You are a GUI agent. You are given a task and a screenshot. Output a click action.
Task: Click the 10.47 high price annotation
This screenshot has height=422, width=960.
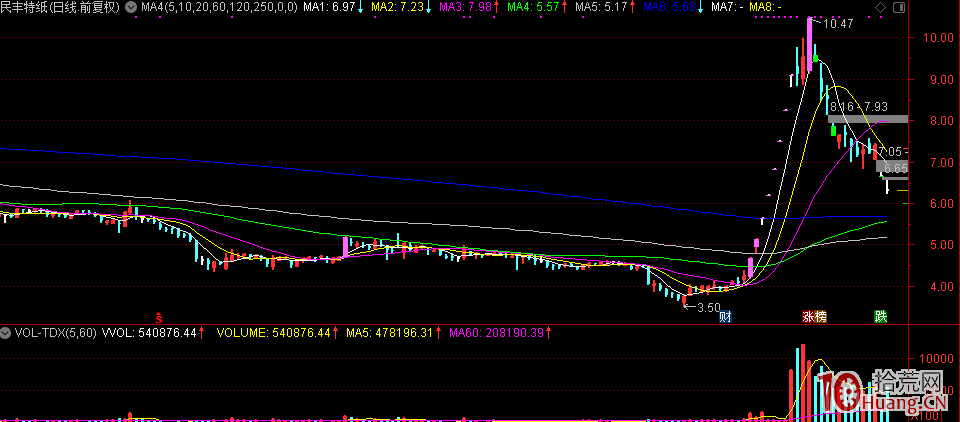click(x=838, y=24)
